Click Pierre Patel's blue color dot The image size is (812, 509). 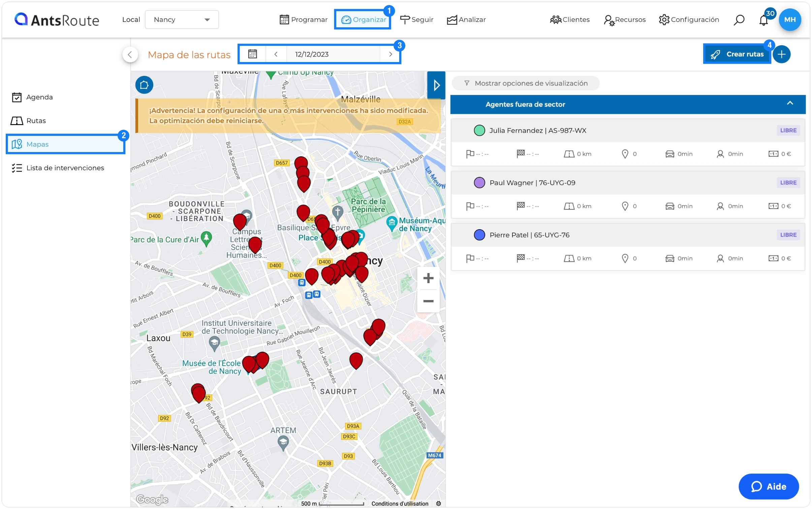479,235
